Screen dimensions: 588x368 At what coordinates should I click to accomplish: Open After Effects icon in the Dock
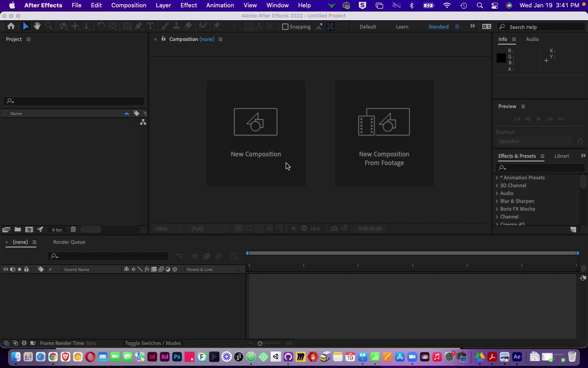pos(517,357)
